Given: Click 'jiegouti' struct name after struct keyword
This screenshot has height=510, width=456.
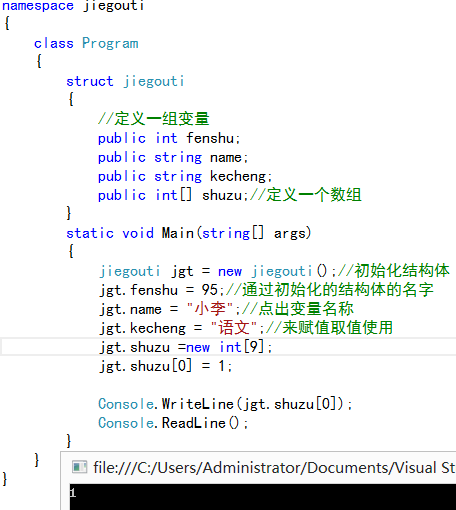Looking at the screenshot, I should (154, 82).
